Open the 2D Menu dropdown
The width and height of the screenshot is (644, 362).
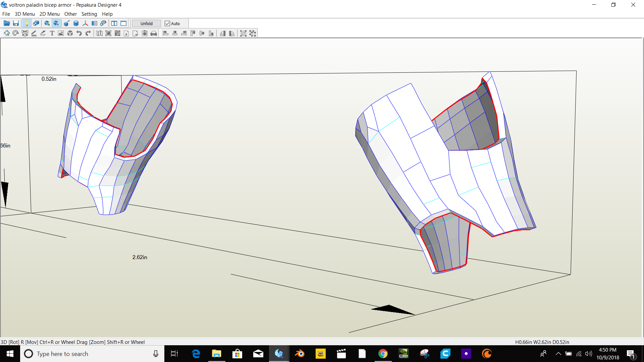[x=49, y=14]
